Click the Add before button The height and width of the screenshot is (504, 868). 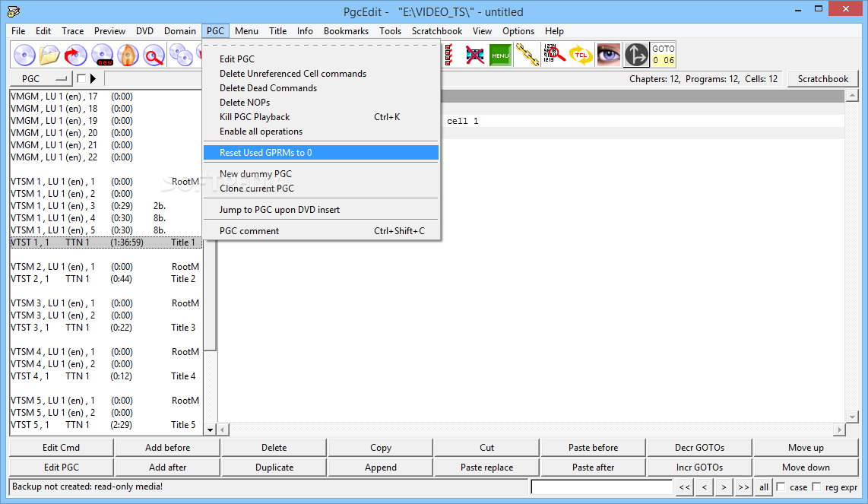click(168, 448)
